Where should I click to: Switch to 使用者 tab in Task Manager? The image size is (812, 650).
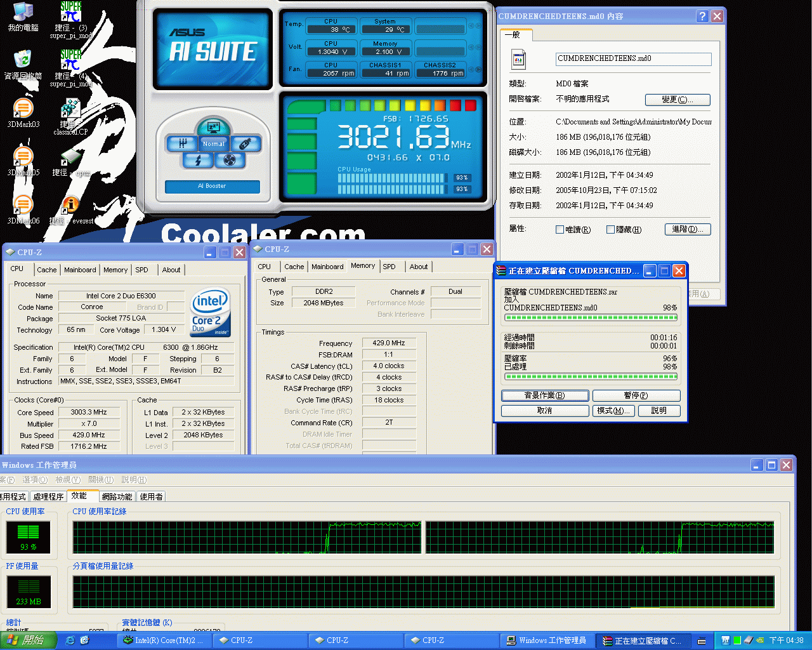tap(151, 496)
